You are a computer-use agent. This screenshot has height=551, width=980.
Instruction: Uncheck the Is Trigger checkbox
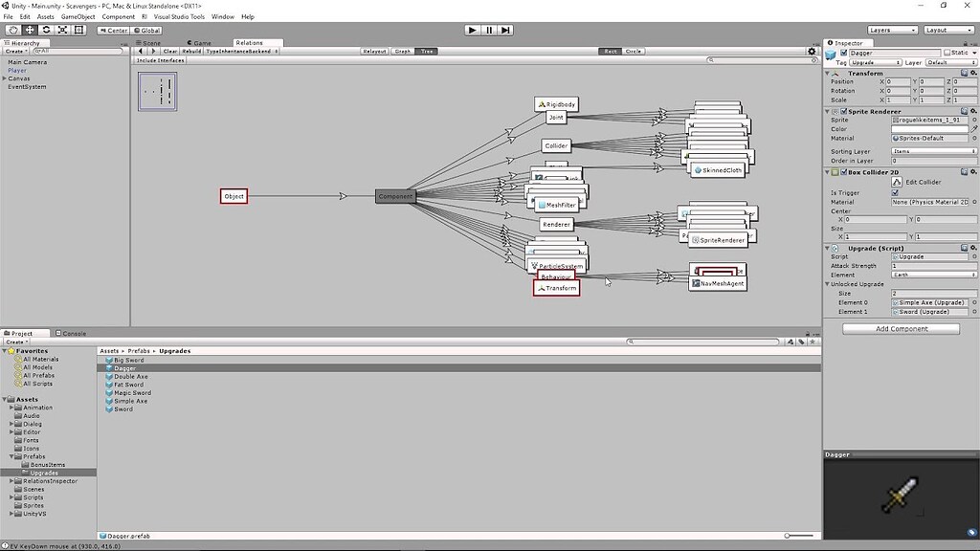point(896,191)
